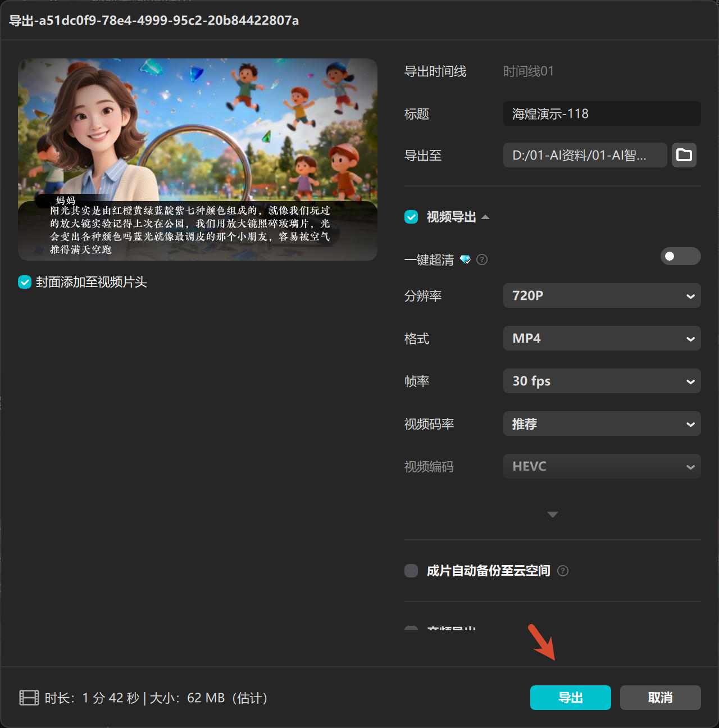Click the help icon beside 成片自动备份至云空间
The image size is (719, 728).
[x=563, y=571]
